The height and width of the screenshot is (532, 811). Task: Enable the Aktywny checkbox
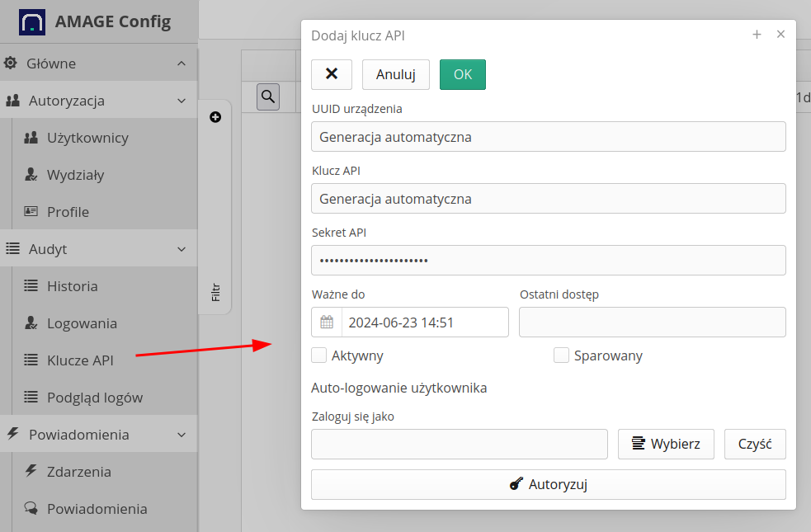319,355
